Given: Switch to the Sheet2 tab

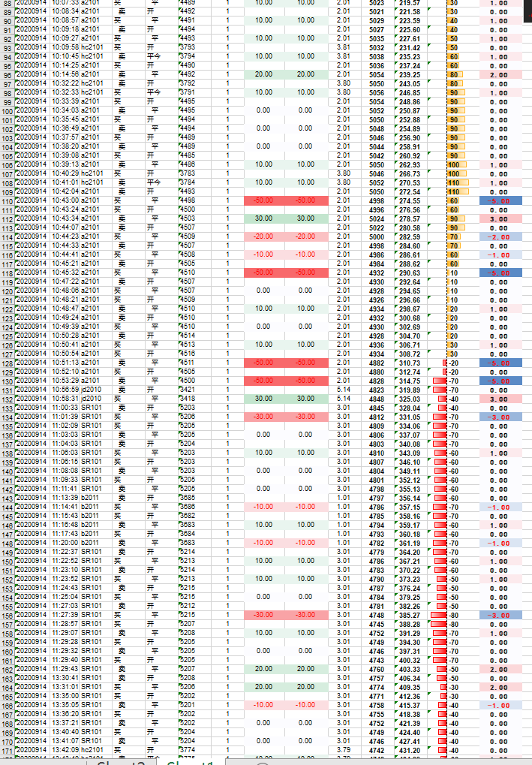Looking at the screenshot, I should pyautogui.click(x=120, y=763).
